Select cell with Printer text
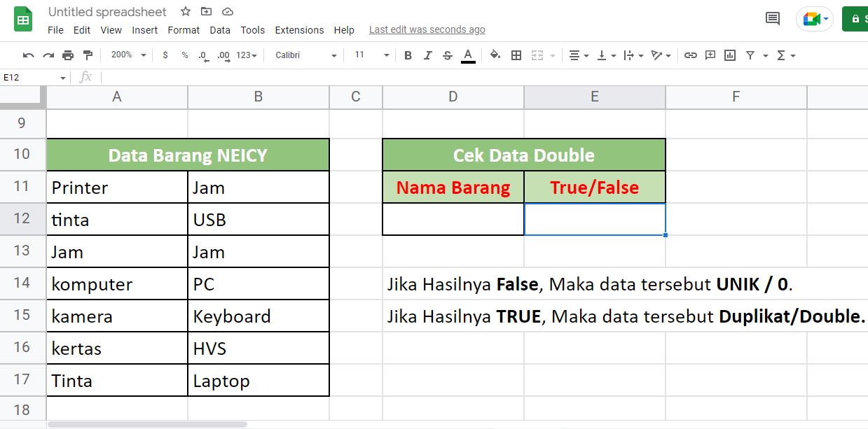The image size is (868, 429). [x=117, y=188]
